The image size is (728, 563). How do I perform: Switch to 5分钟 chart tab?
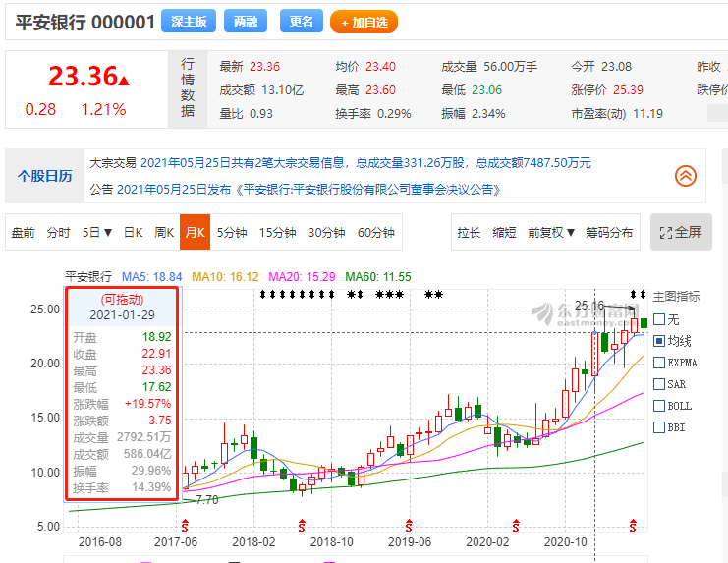coord(232,233)
